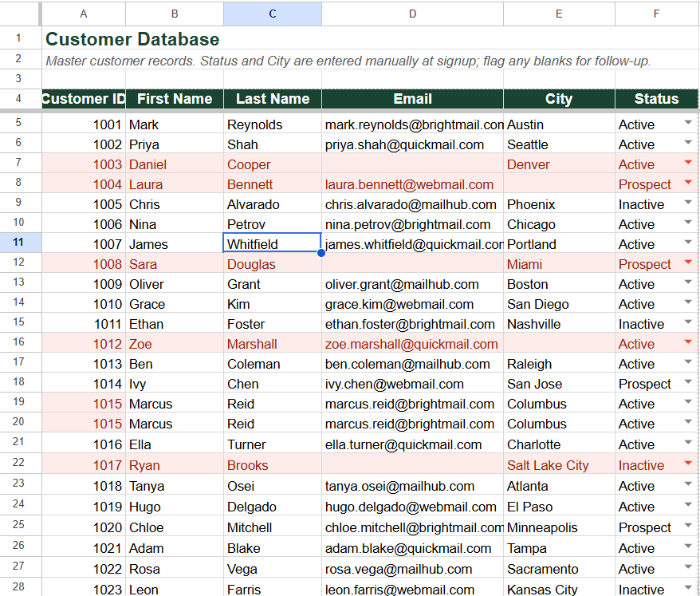Click the selection fill handle dot

(x=321, y=253)
